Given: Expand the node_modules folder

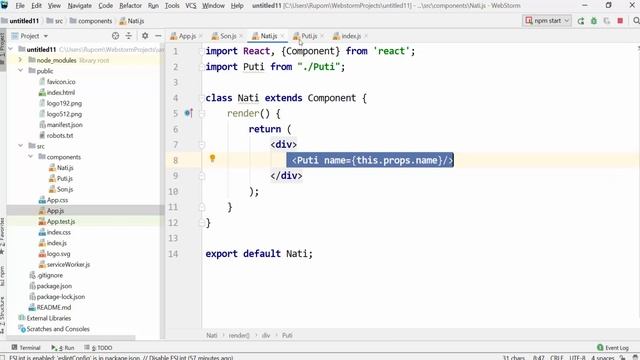Looking at the screenshot, I should pos(20,60).
